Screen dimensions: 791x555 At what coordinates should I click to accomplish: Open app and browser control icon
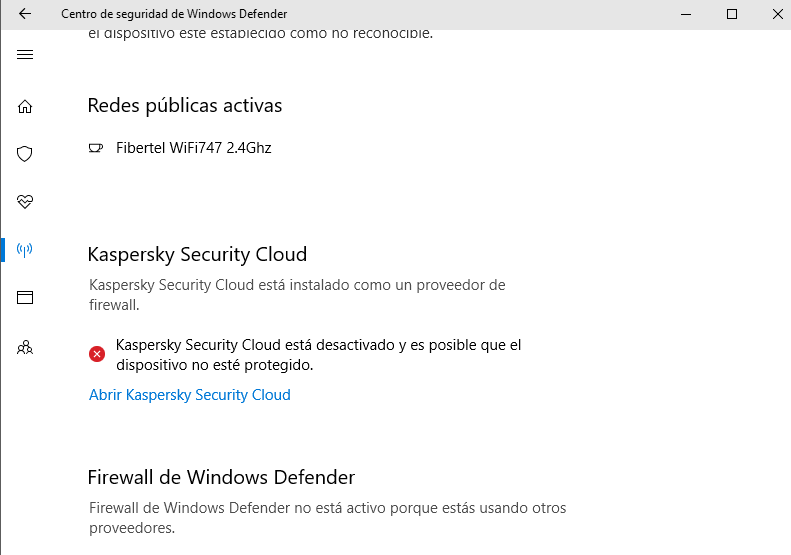point(25,297)
